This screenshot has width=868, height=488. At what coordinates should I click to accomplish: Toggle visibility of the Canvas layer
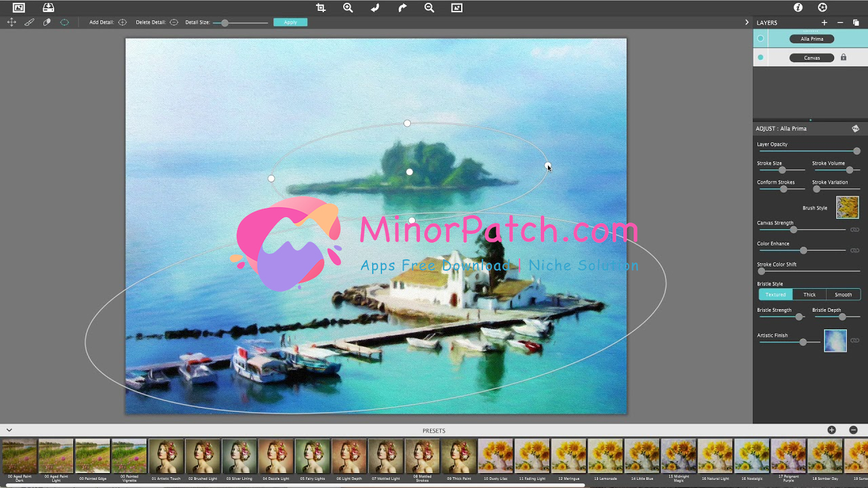pos(760,58)
